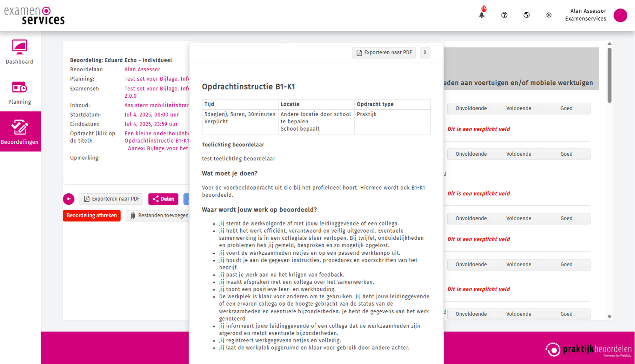Open the Alan Assessor beoordelaar link

[142, 69]
